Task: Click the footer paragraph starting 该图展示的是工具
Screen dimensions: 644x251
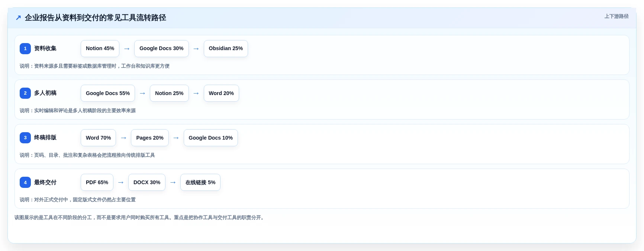Action: pyautogui.click(x=140, y=218)
